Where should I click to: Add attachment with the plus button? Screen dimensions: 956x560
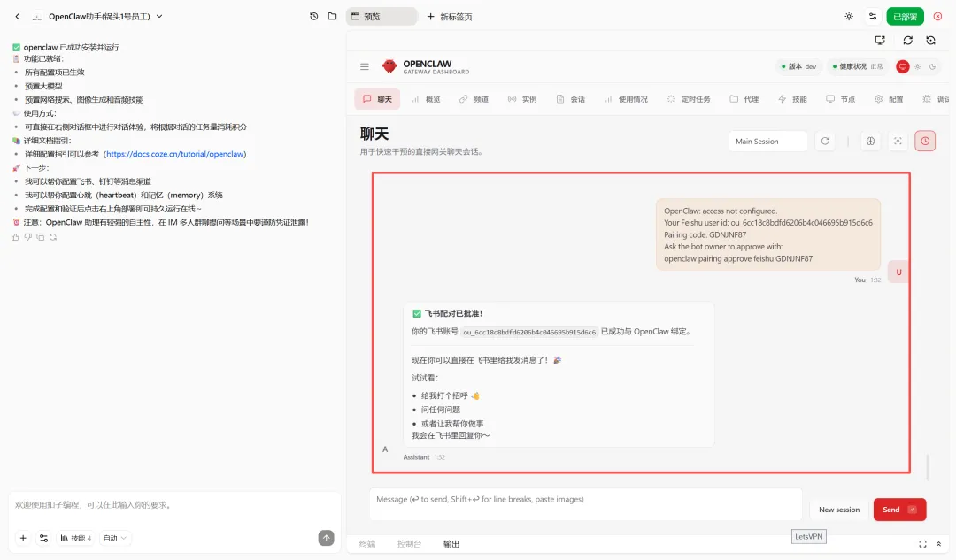23,538
